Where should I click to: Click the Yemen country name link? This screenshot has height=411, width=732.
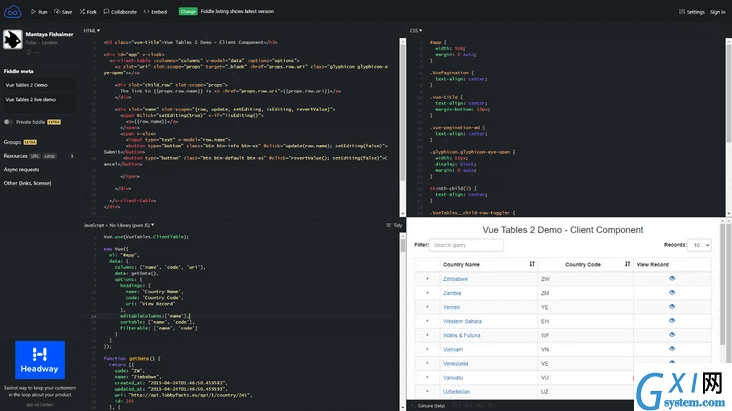451,307
